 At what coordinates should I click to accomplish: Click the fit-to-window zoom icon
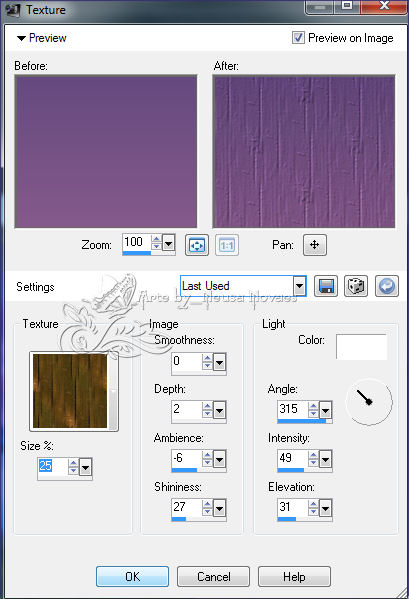coord(197,245)
